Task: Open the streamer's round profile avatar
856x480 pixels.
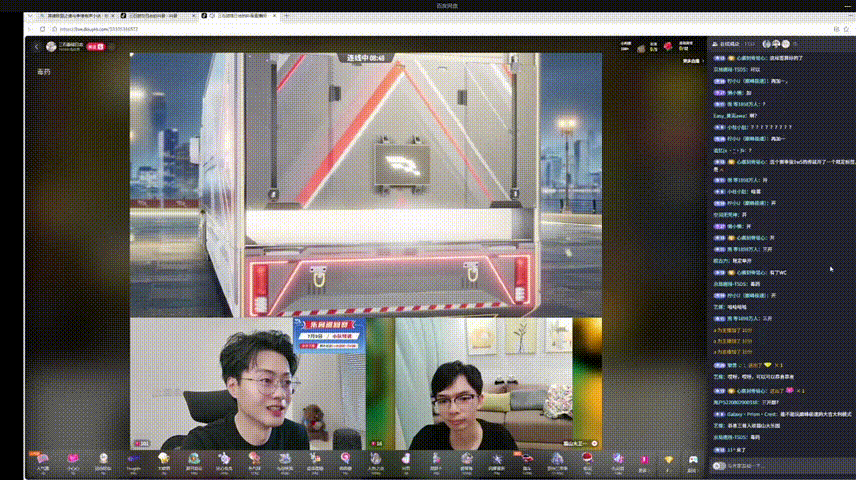Action: click(51, 47)
